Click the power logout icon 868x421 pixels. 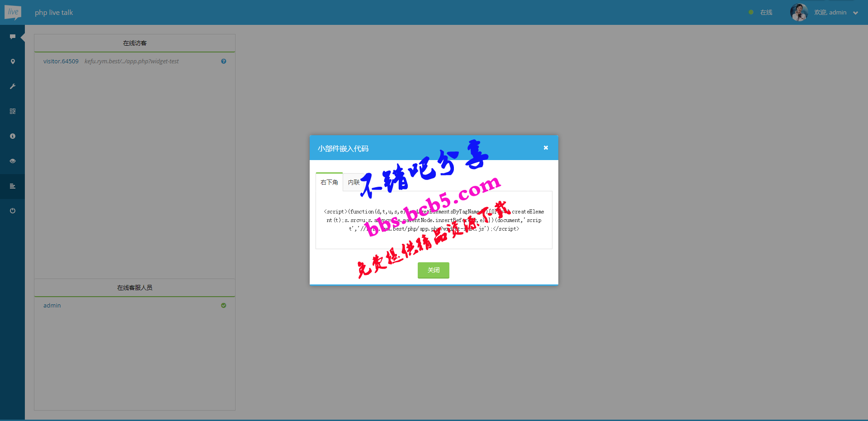click(13, 211)
